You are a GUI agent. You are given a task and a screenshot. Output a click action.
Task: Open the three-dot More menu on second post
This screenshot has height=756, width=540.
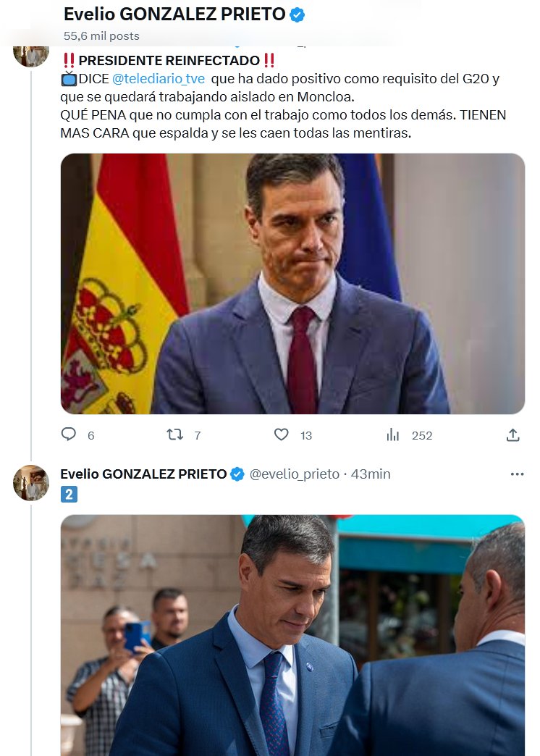[x=517, y=474]
